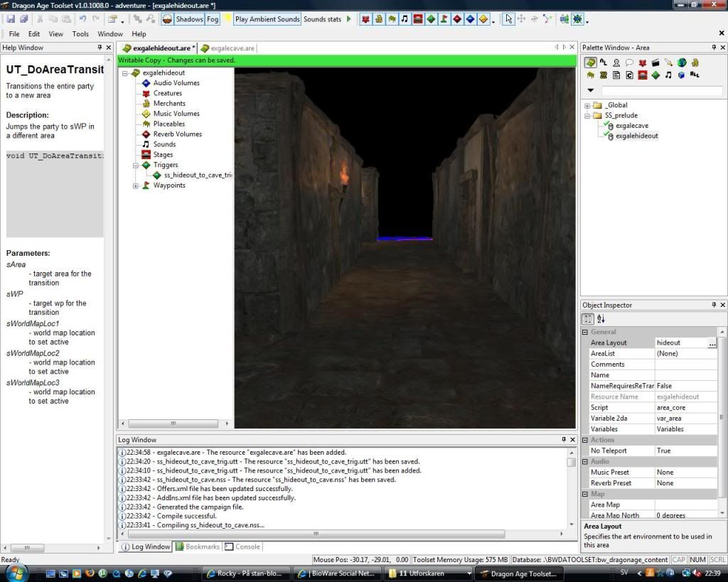Screen dimensions: 728x582
Task: Select exgalecave in the SS_prelude folder
Action: [x=631, y=126]
